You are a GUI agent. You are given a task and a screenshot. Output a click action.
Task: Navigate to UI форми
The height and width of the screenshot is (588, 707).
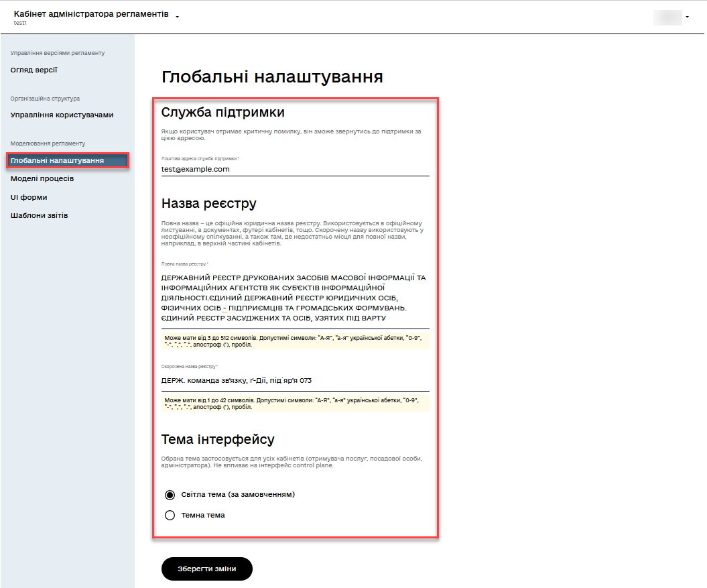pyautogui.click(x=29, y=197)
